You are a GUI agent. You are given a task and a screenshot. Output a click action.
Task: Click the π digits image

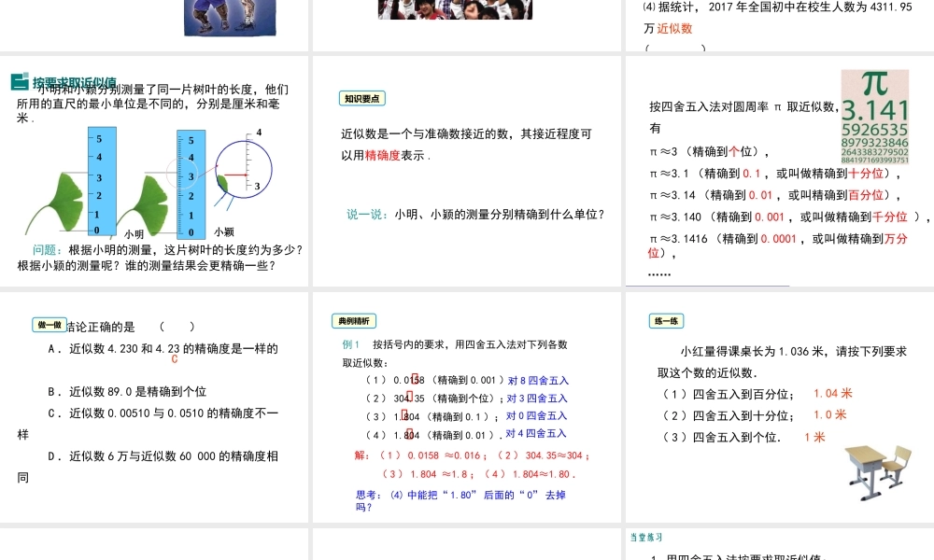[875, 117]
